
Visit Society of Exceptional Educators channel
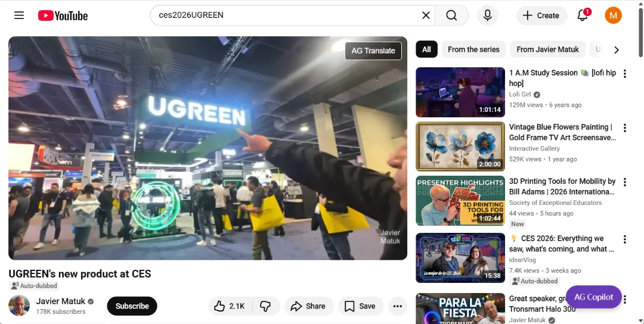point(555,202)
